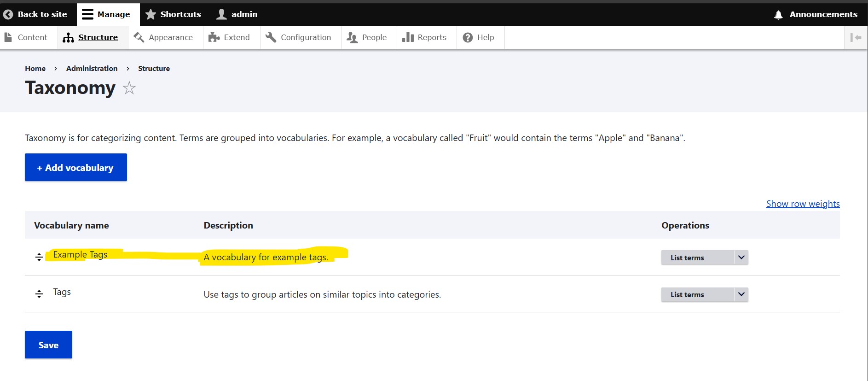The image size is (868, 381).
Task: Click the Add vocabulary button
Action: (x=76, y=167)
